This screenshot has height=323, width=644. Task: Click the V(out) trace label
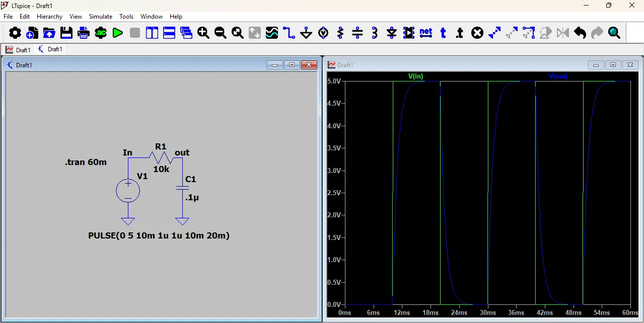558,76
